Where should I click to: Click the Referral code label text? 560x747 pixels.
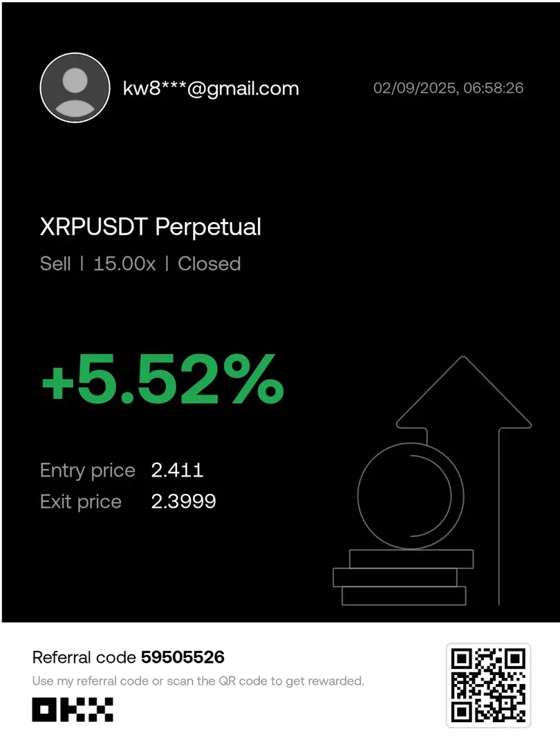point(84,657)
